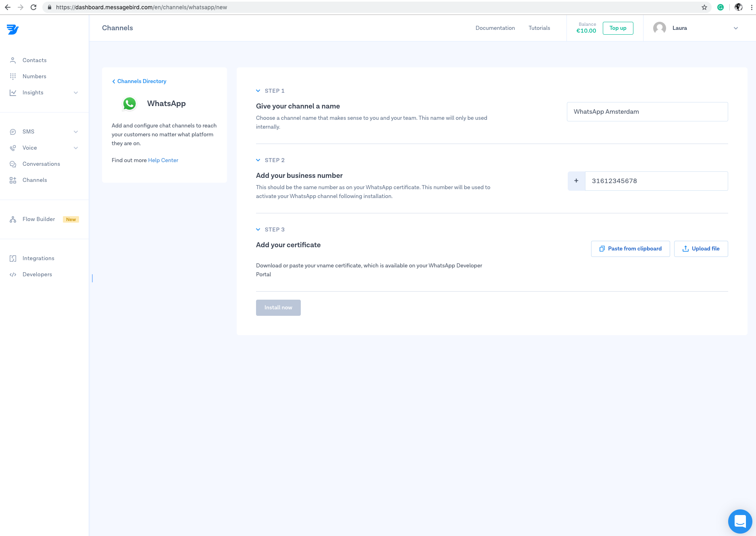Click the Top up button
This screenshot has width=756, height=536.
(x=618, y=28)
